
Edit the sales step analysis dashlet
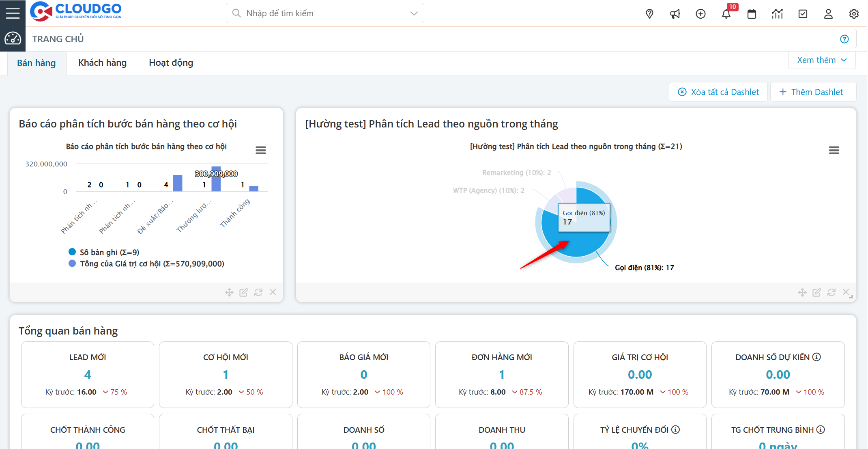pos(243,292)
